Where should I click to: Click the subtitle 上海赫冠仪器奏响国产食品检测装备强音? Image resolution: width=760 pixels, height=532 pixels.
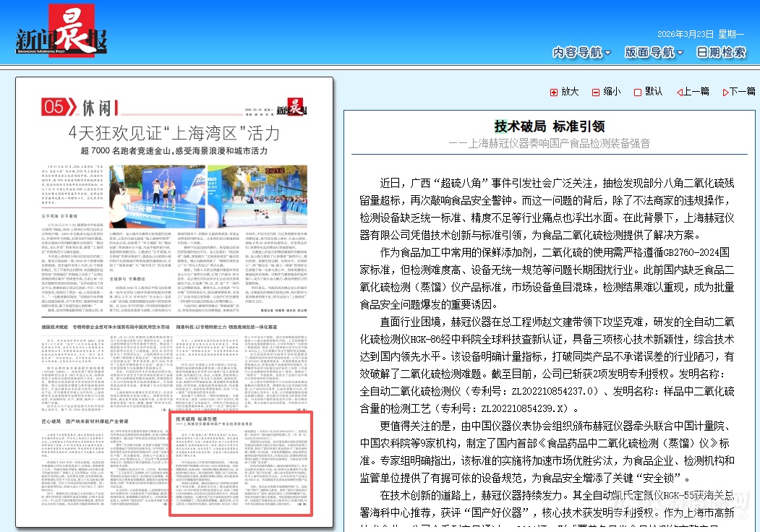point(550,144)
